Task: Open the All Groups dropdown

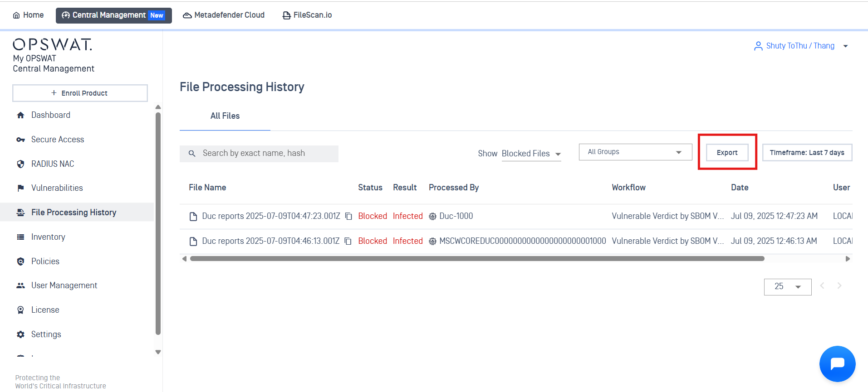Action: [x=635, y=152]
